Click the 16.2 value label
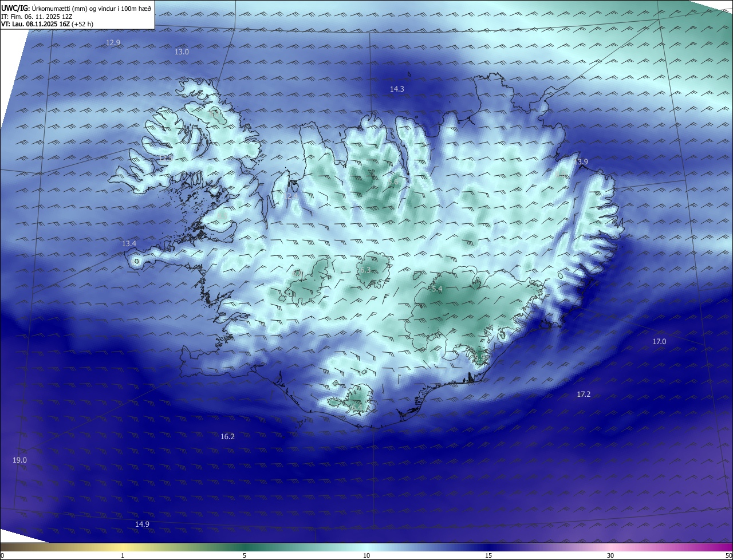Image resolution: width=733 pixels, height=560 pixels. (x=227, y=437)
